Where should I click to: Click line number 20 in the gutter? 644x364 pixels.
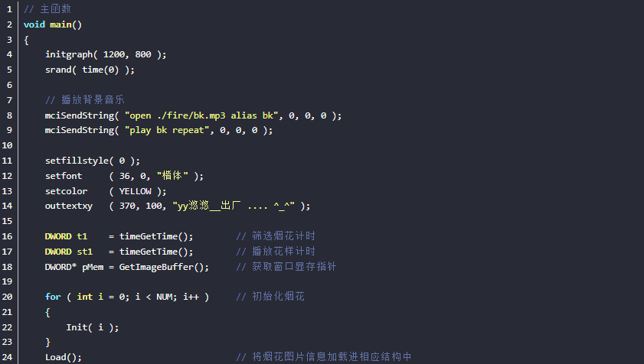[8, 296]
